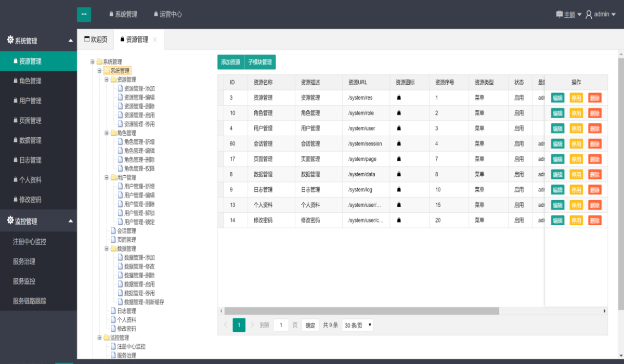Go to the next page using the pagination arrow
The height and width of the screenshot is (364, 624).
(252, 325)
